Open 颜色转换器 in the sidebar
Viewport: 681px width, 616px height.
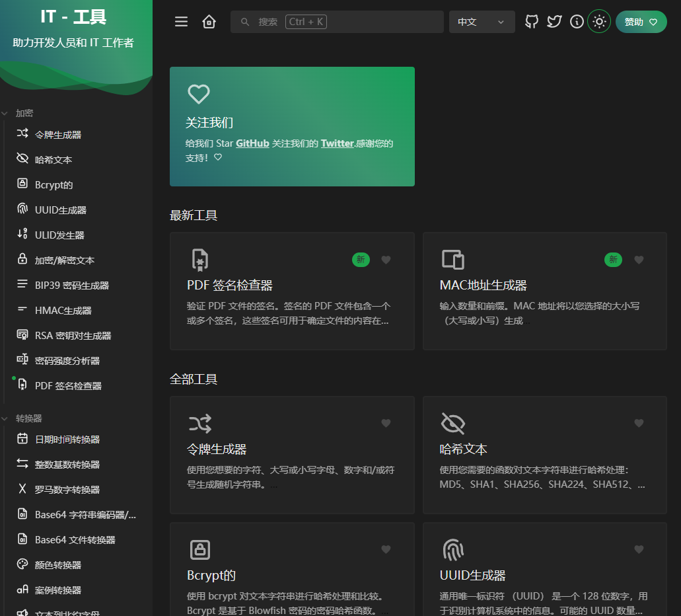click(58, 565)
